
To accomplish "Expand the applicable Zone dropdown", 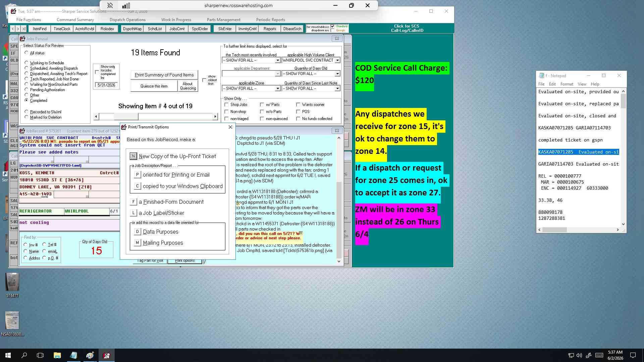I will (x=277, y=88).
